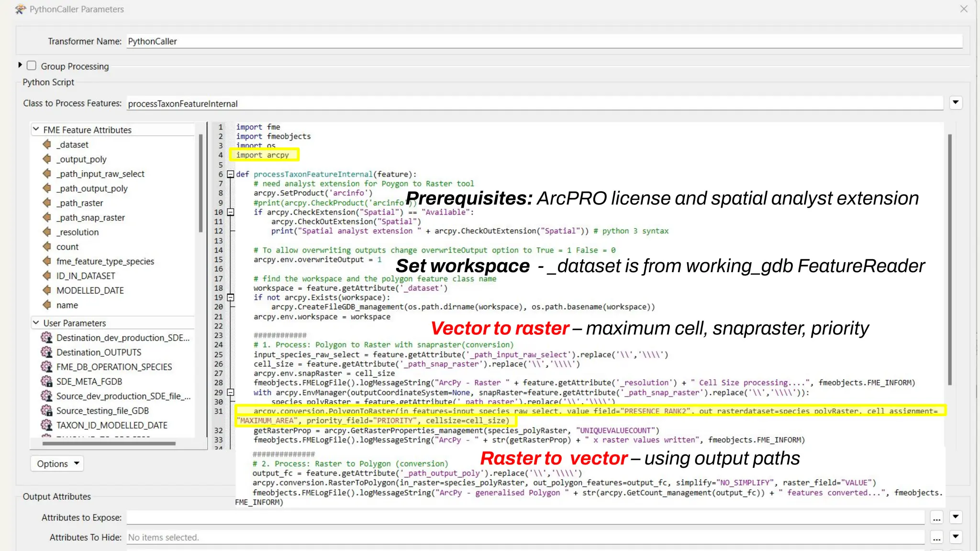980x551 pixels.
Task: Select the Destination_OUTPUTS user parameter
Action: click(113, 352)
